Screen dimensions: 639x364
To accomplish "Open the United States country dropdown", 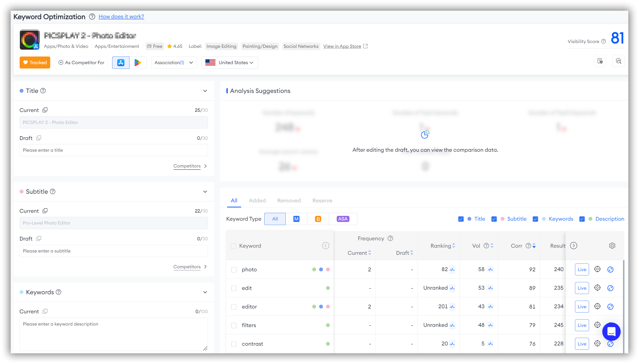I will coord(230,63).
